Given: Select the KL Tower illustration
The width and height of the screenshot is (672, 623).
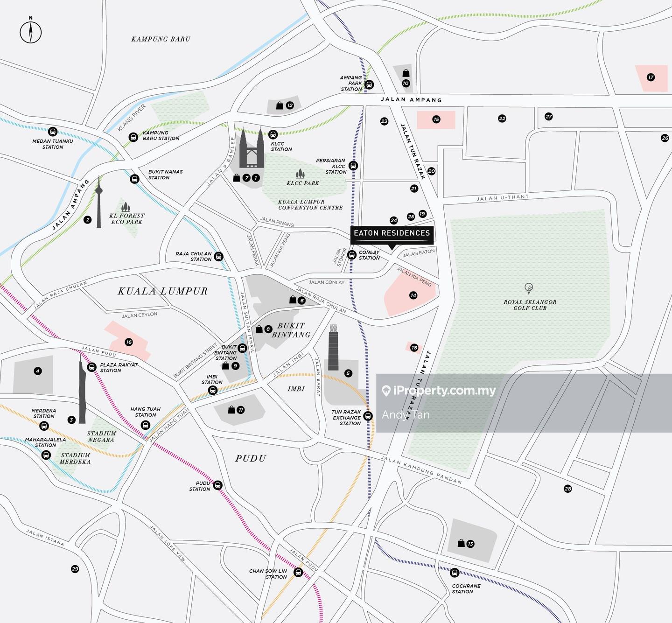Looking at the screenshot, I should coord(98,203).
